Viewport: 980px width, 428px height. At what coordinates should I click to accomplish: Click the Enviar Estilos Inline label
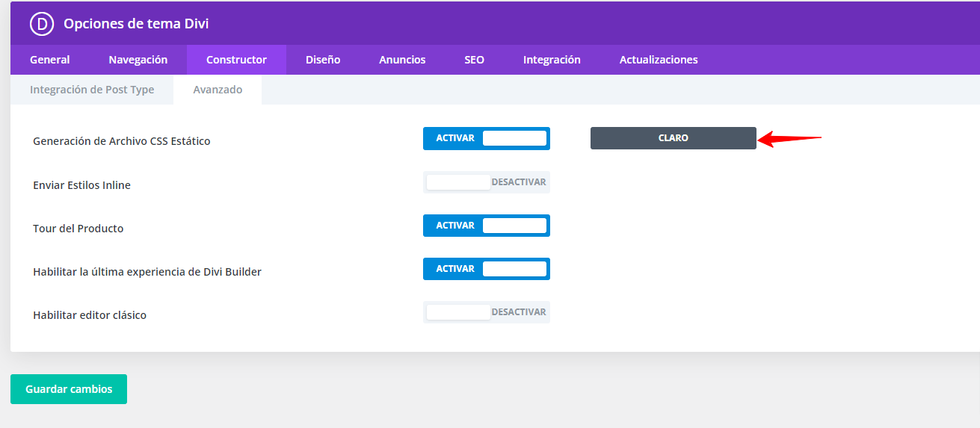82,184
